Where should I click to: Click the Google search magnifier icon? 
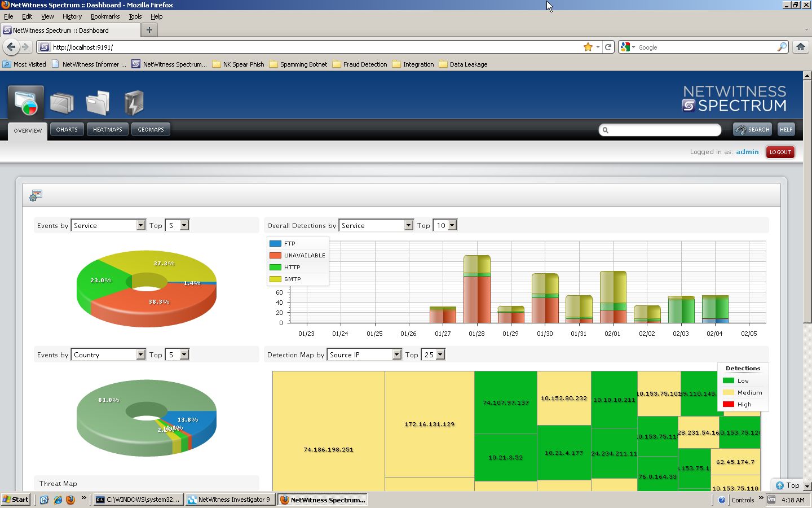(782, 47)
